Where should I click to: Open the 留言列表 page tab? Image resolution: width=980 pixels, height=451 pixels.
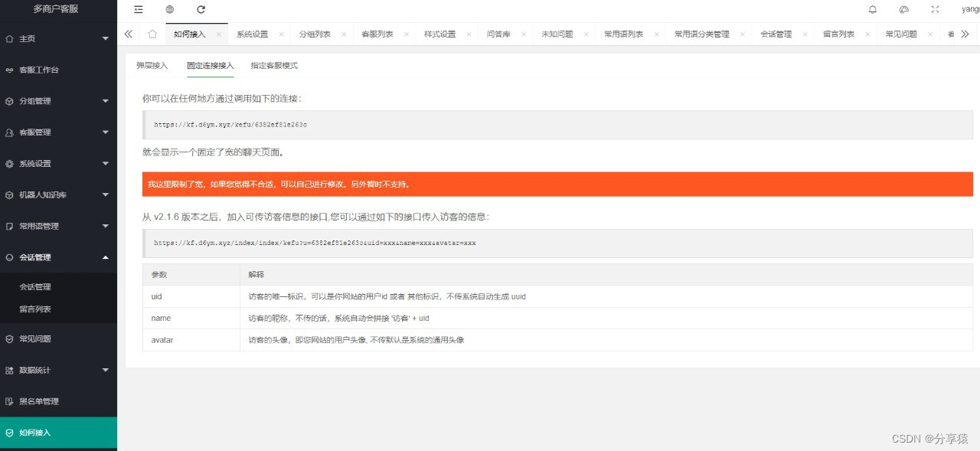(x=839, y=34)
